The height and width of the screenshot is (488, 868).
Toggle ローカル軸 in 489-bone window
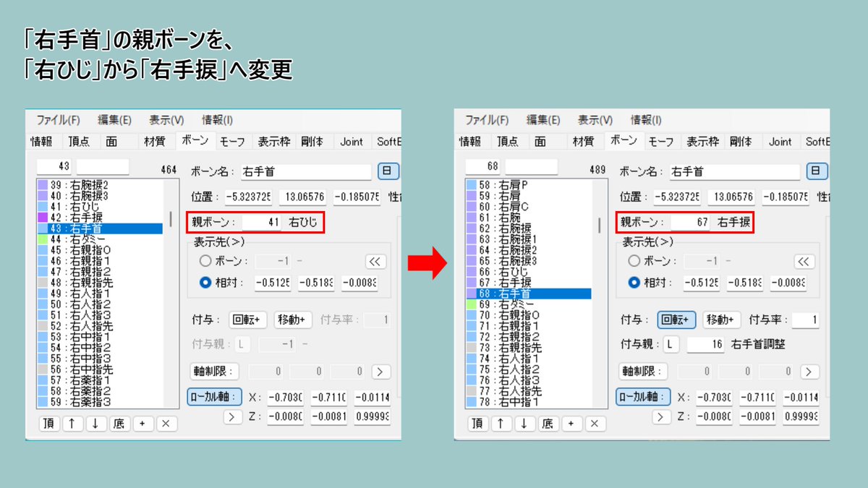click(642, 397)
